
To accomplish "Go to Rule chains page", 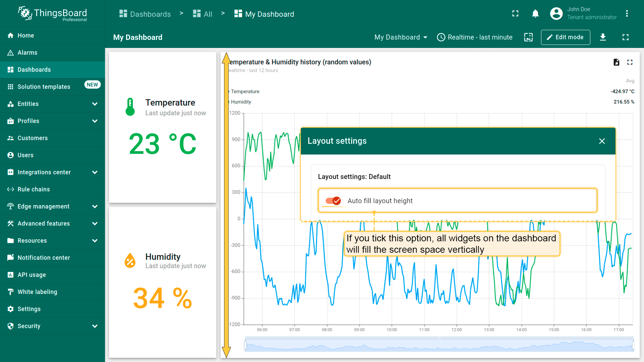I will 34,189.
